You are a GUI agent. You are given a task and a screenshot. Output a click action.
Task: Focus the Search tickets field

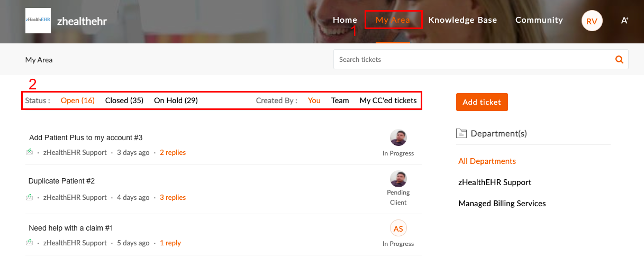coord(475,60)
